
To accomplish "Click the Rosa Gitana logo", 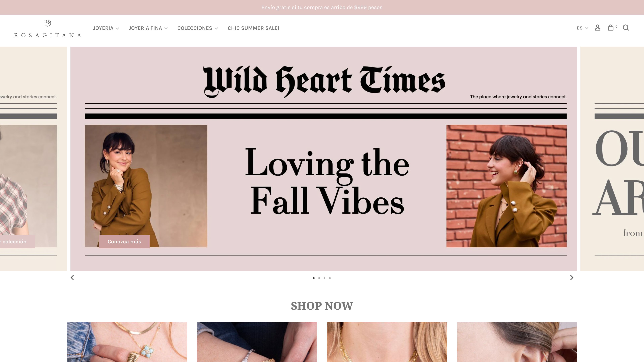I will pyautogui.click(x=48, y=29).
